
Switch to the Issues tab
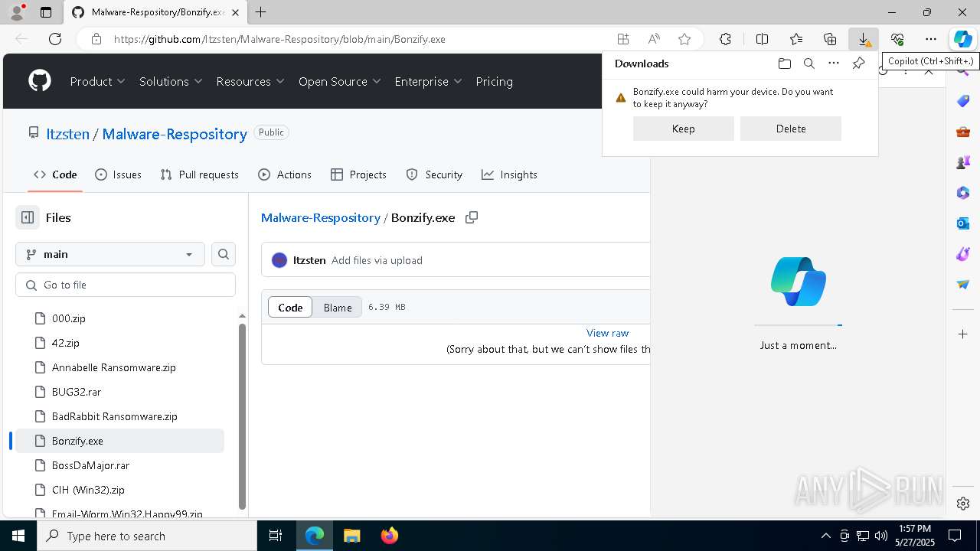tap(118, 174)
